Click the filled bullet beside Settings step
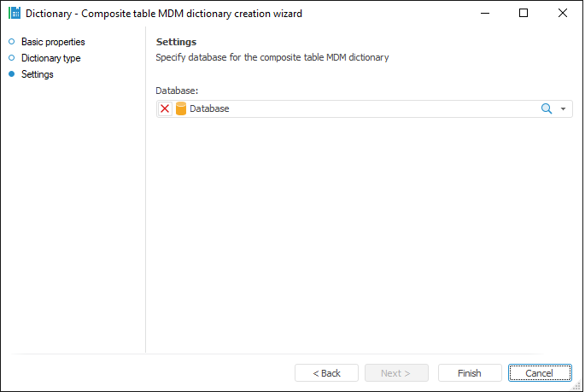Viewport: 585px width, 392px height. click(x=12, y=74)
